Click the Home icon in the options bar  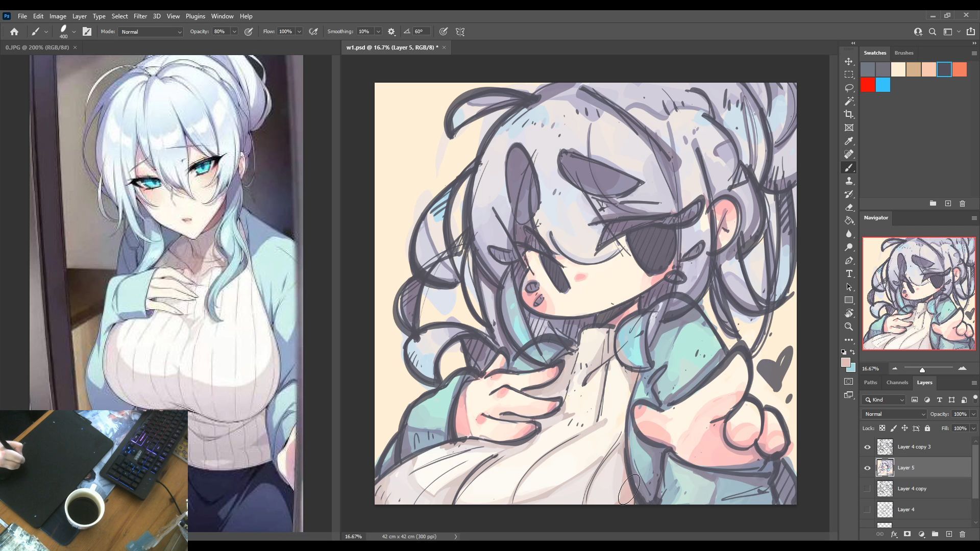click(14, 32)
